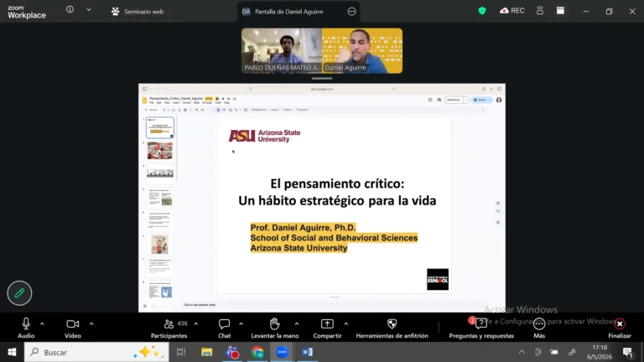Open Google Chrome from taskbar

click(x=257, y=352)
